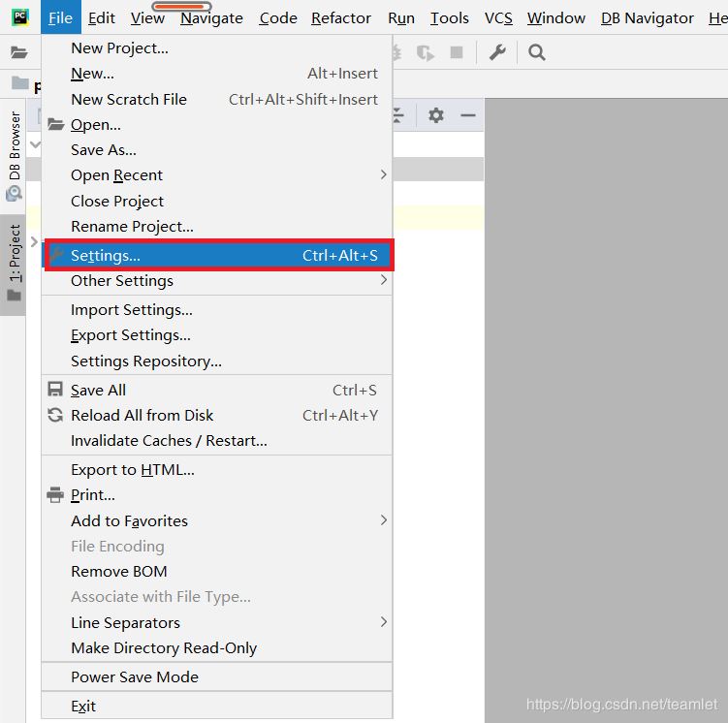Viewport: 728px width, 723px height.
Task: Open the VCS menu
Action: (498, 17)
